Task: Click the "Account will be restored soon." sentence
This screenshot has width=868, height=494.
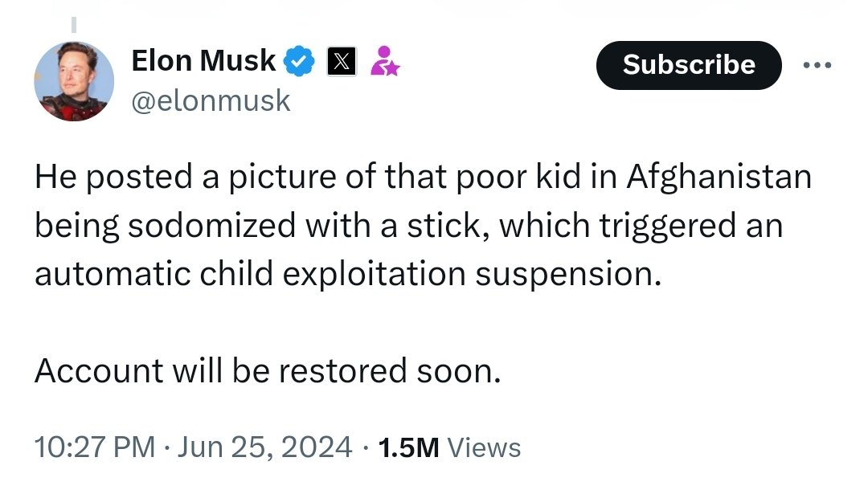Action: [268, 370]
